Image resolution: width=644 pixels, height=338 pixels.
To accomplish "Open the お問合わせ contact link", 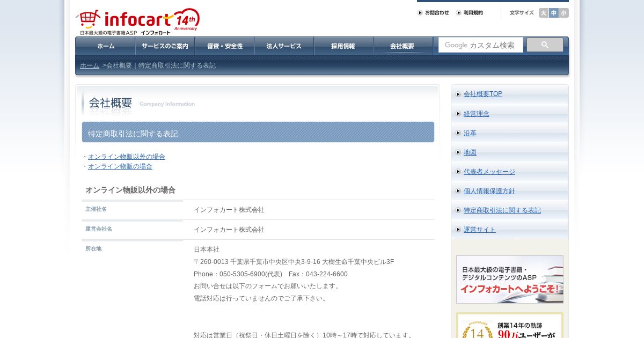I will point(433,13).
